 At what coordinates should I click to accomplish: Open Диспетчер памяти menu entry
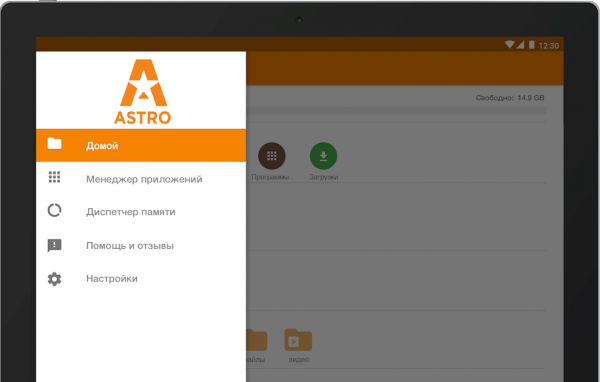tap(141, 212)
